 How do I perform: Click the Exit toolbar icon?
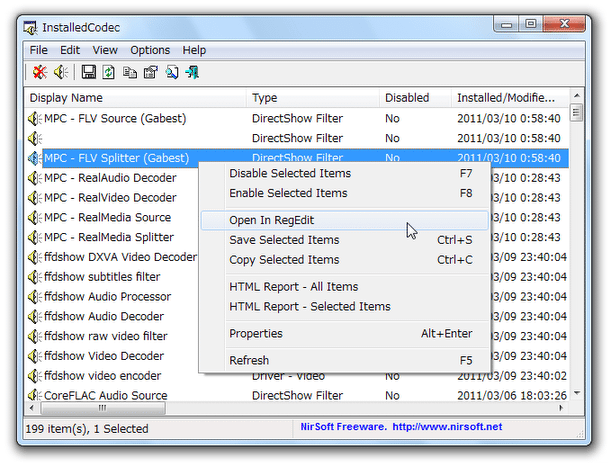tap(192, 72)
